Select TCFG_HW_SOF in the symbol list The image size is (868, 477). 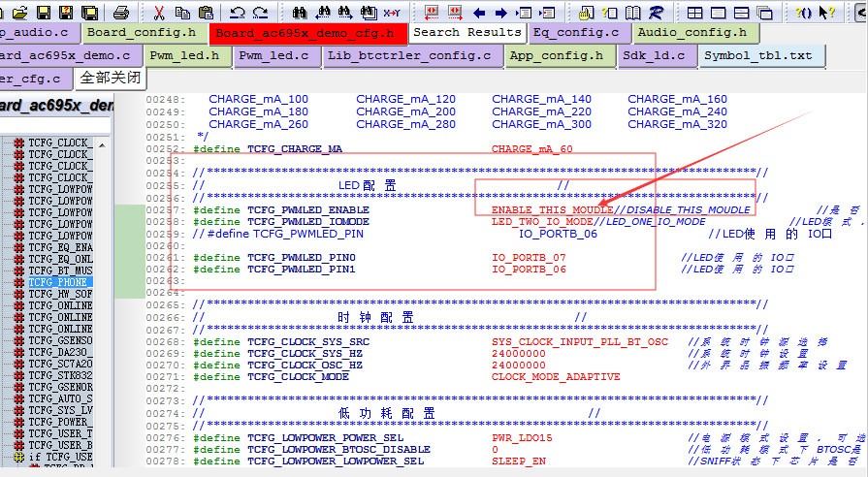tap(60, 294)
